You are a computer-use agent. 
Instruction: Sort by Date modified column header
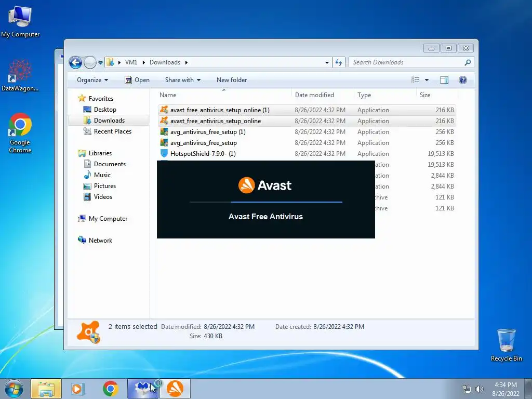pos(323,95)
